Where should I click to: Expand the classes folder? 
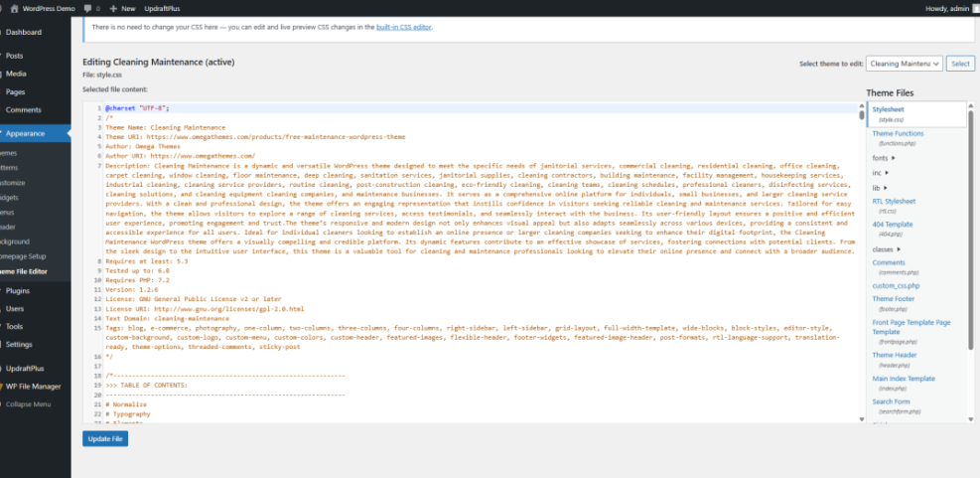pyautogui.click(x=887, y=249)
